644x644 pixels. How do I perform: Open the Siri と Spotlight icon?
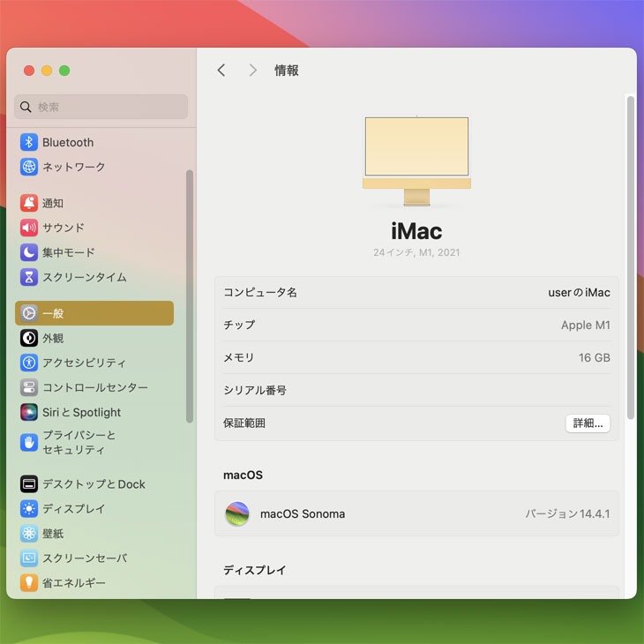(29, 412)
